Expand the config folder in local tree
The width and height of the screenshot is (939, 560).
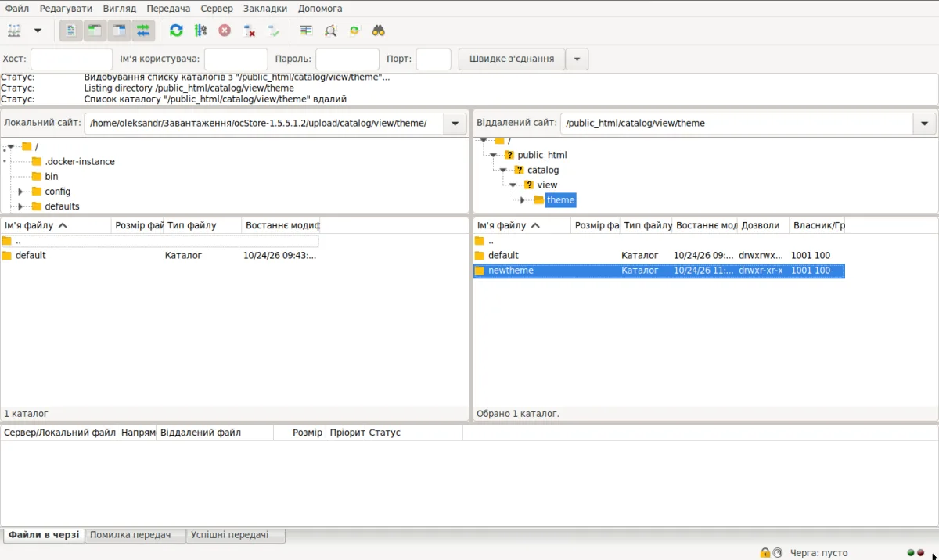pyautogui.click(x=21, y=192)
